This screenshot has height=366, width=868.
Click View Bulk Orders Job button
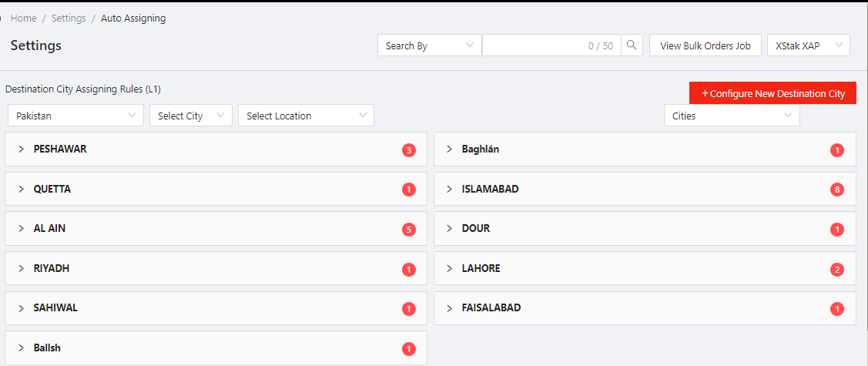[x=705, y=46]
